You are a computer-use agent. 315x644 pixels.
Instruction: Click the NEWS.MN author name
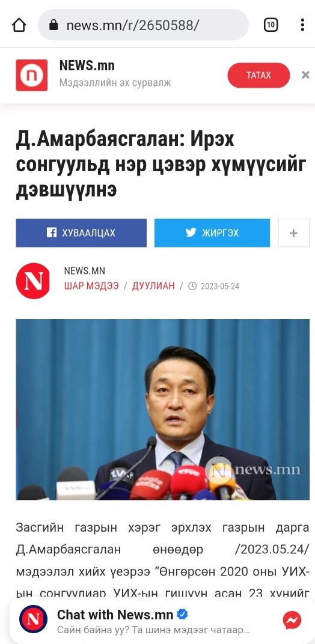(84, 271)
